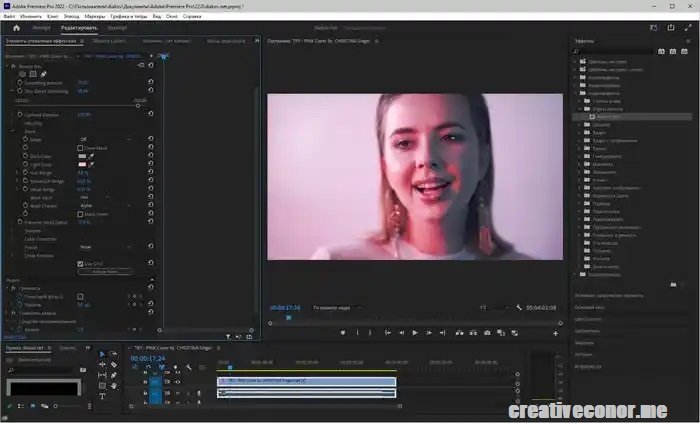Open the Файл menu
This screenshot has width=700, height=423.
[x=9, y=16]
